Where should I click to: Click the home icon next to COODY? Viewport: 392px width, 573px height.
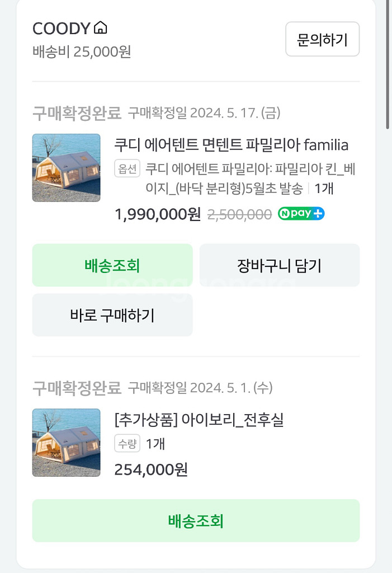[101, 28]
